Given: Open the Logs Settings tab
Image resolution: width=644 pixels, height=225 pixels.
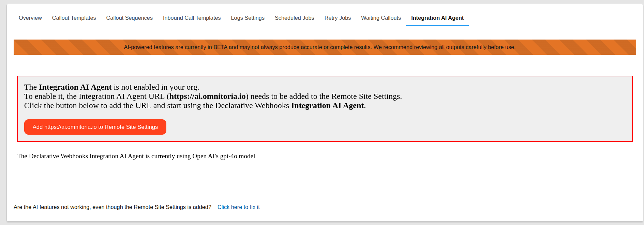Looking at the screenshot, I should tap(248, 18).
